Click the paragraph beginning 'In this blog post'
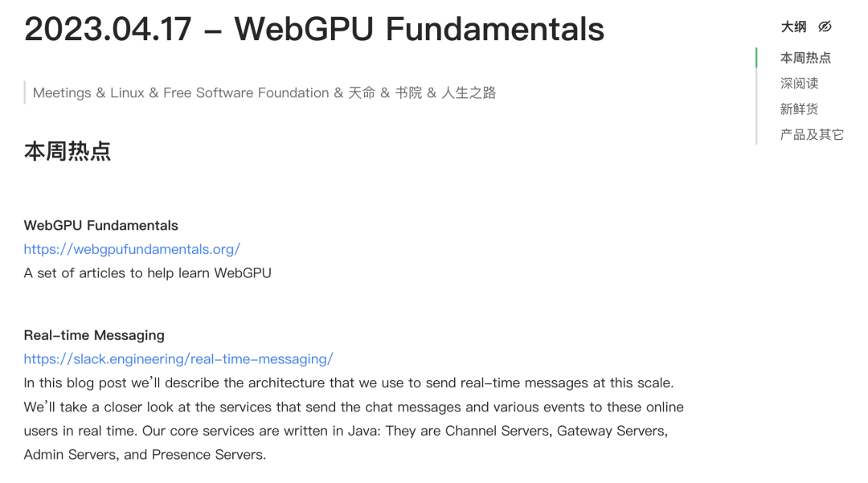The image size is (868, 483). [x=354, y=419]
